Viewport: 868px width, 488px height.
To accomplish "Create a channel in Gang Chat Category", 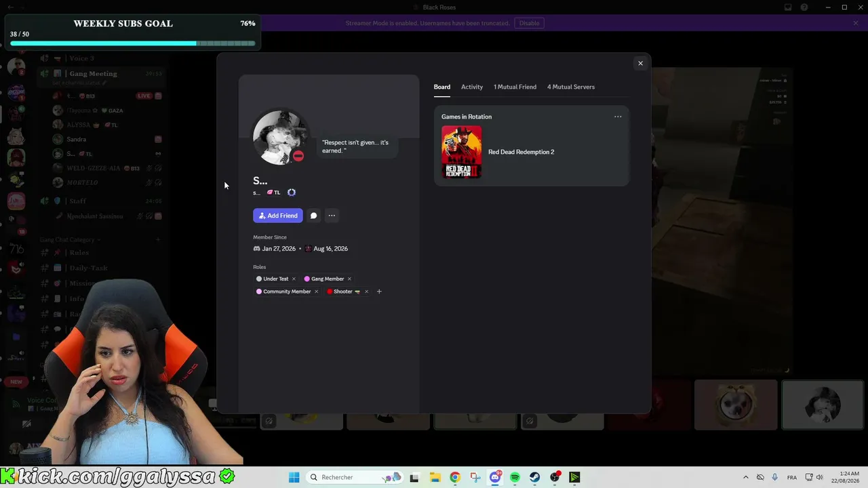I will [158, 240].
